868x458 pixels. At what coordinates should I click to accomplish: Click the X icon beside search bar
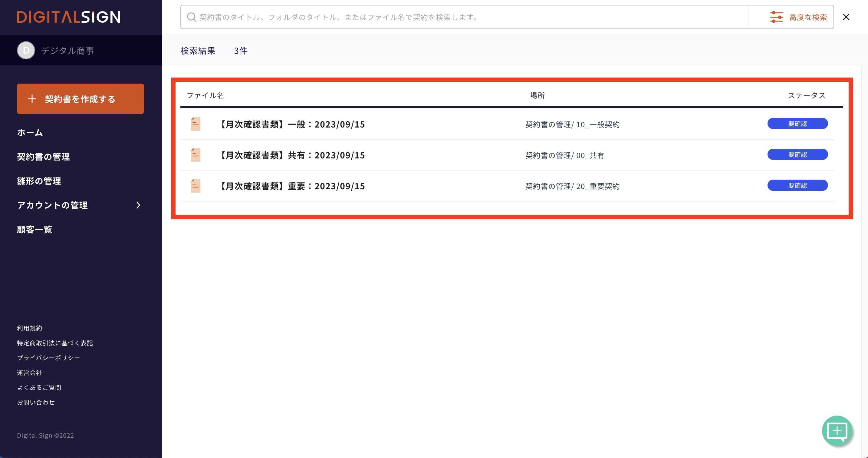pos(846,17)
